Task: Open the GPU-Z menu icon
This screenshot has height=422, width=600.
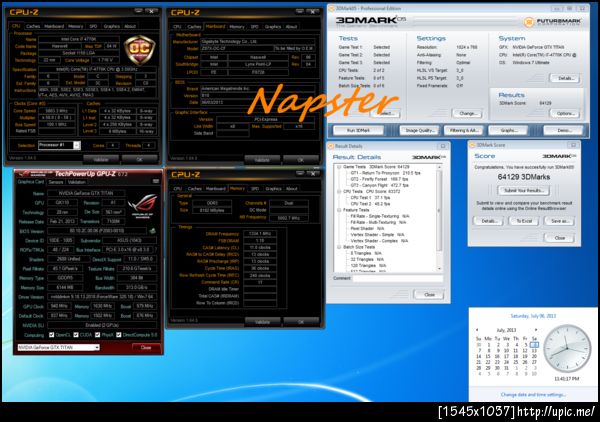Action: [x=156, y=181]
